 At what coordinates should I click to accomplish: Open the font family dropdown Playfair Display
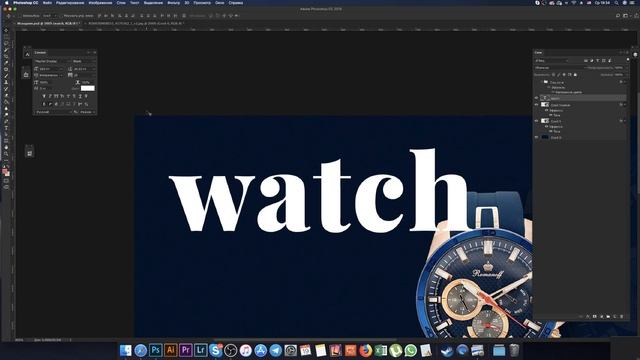coord(52,61)
